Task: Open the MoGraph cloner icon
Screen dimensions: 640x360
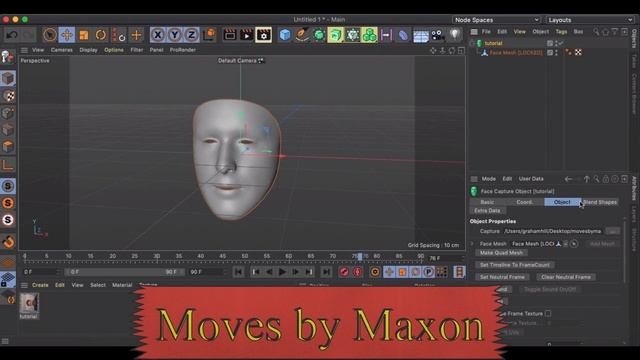Action: click(370, 35)
